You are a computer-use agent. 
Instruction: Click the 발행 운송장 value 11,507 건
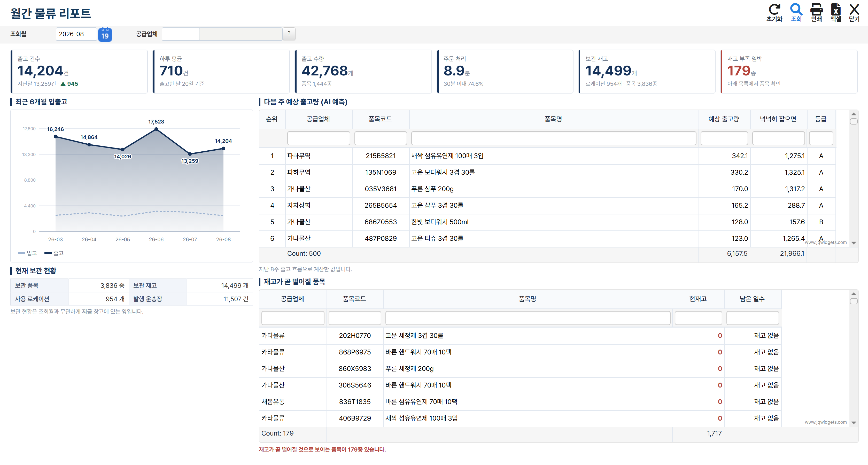coord(236,299)
